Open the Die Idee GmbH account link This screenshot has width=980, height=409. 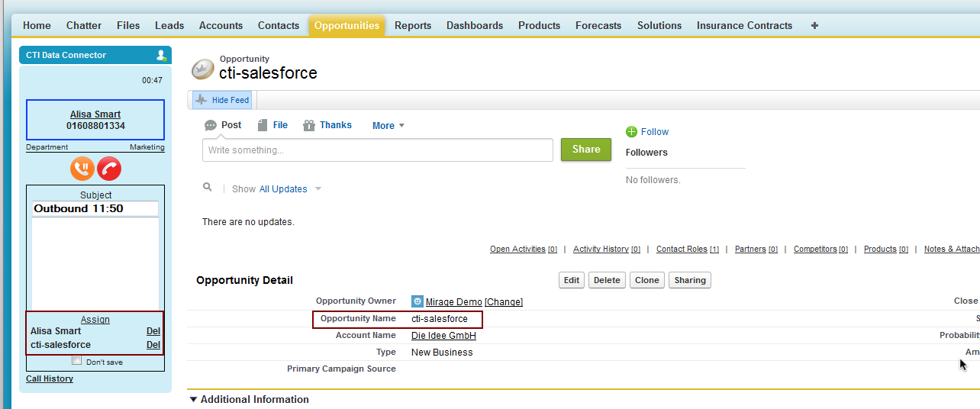click(x=443, y=336)
